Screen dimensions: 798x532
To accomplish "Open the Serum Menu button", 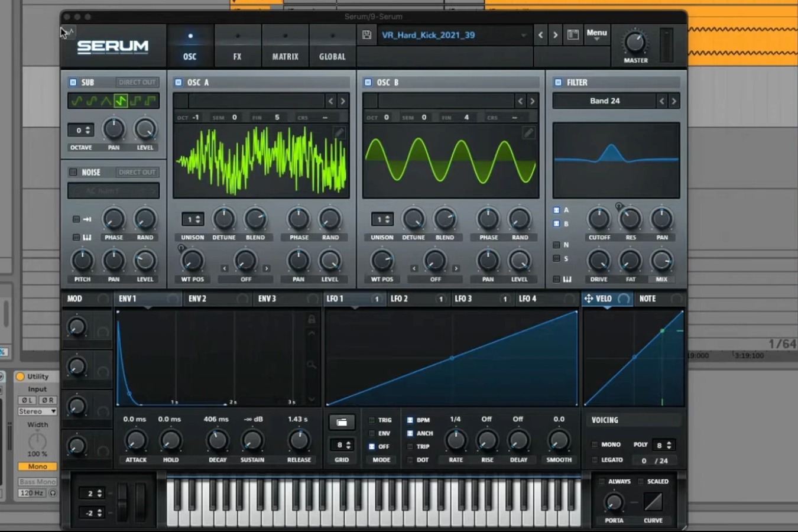I will (x=596, y=34).
